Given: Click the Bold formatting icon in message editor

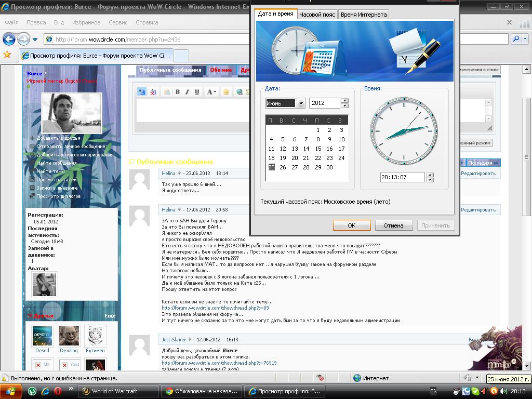Looking at the screenshot, I should [177, 92].
